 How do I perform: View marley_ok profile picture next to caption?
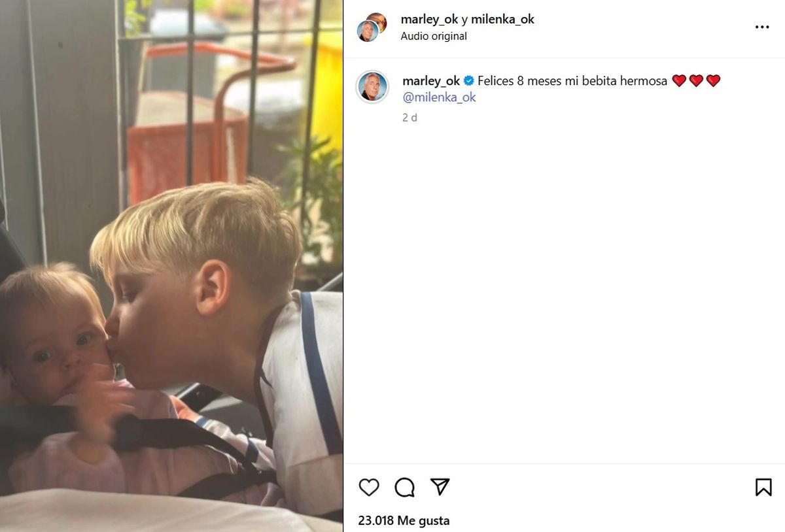pos(372,87)
